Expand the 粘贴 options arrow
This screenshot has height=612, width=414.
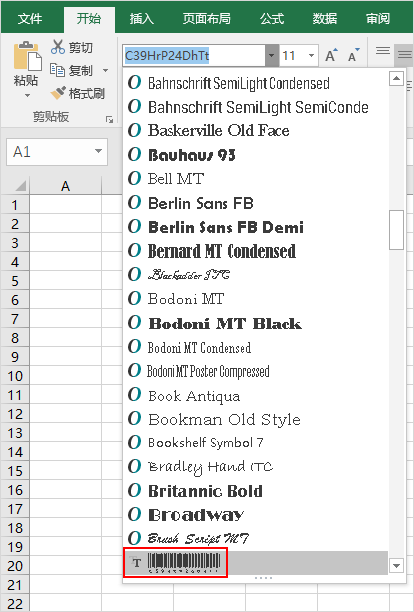pyautogui.click(x=27, y=95)
